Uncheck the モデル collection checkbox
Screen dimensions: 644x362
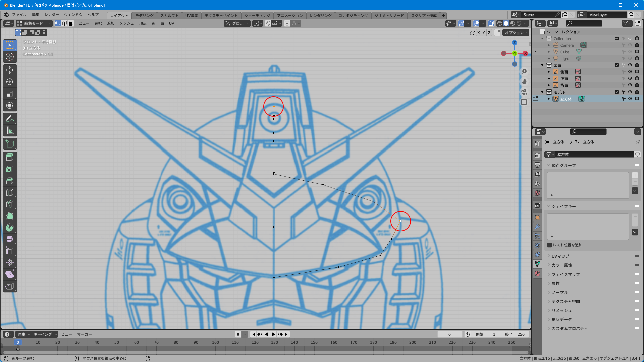point(616,92)
